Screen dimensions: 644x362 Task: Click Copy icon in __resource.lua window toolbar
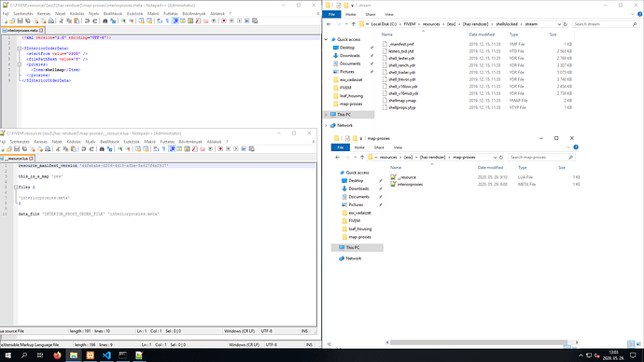(65, 149)
